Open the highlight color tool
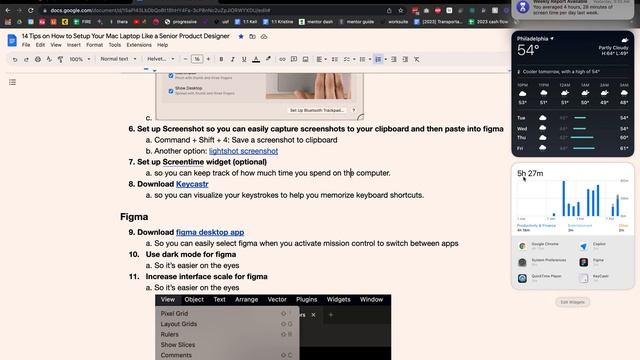 pos(268,59)
